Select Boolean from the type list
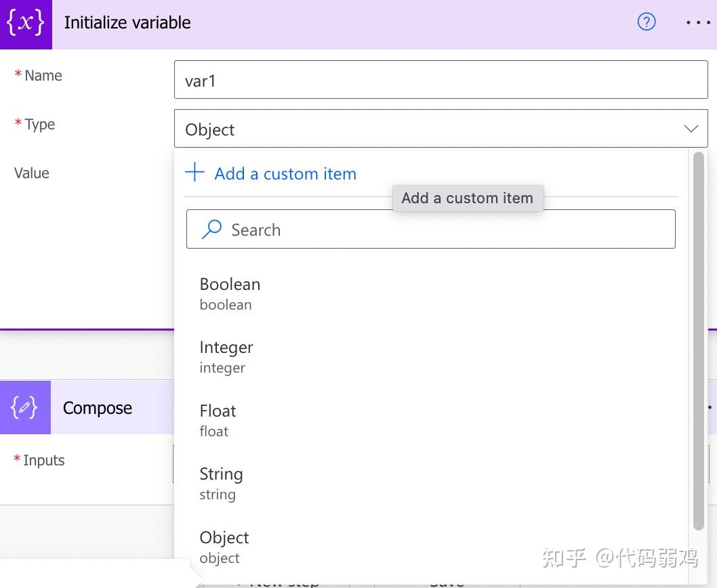Image resolution: width=717 pixels, height=588 pixels. [x=230, y=293]
